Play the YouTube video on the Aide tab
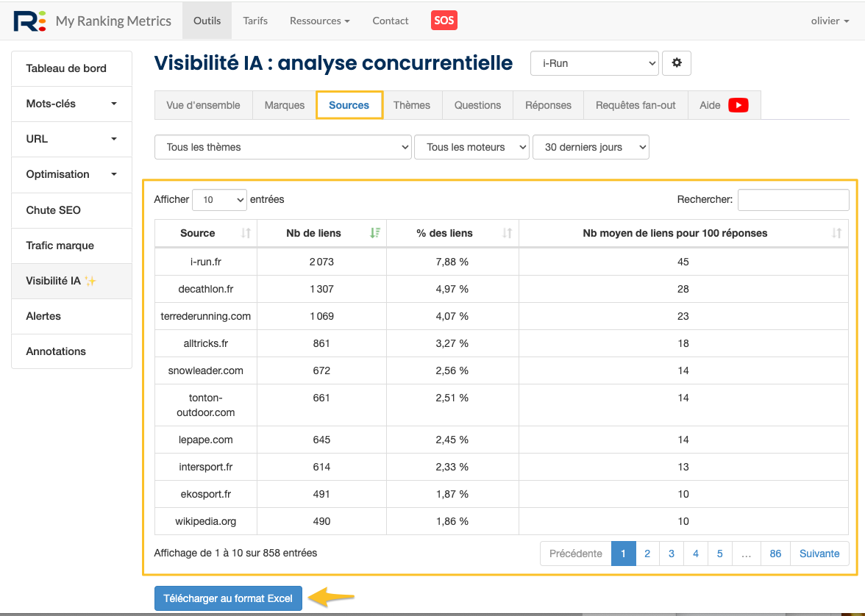 (x=739, y=105)
